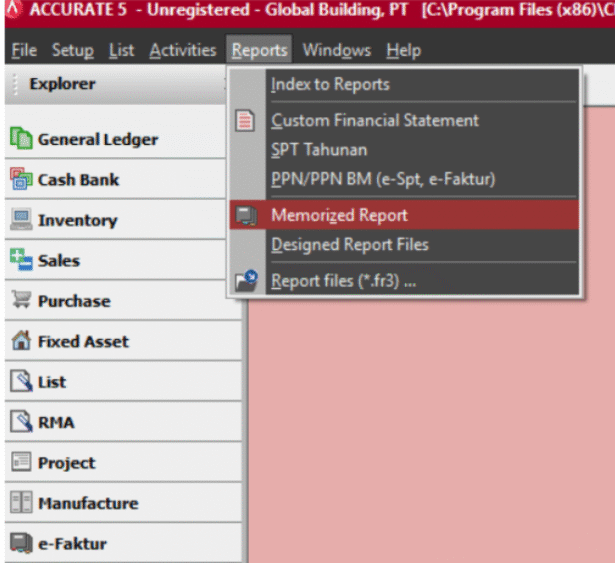Close the Reports menu from the menu bar
Screen dimensions: 615x563
259,50
